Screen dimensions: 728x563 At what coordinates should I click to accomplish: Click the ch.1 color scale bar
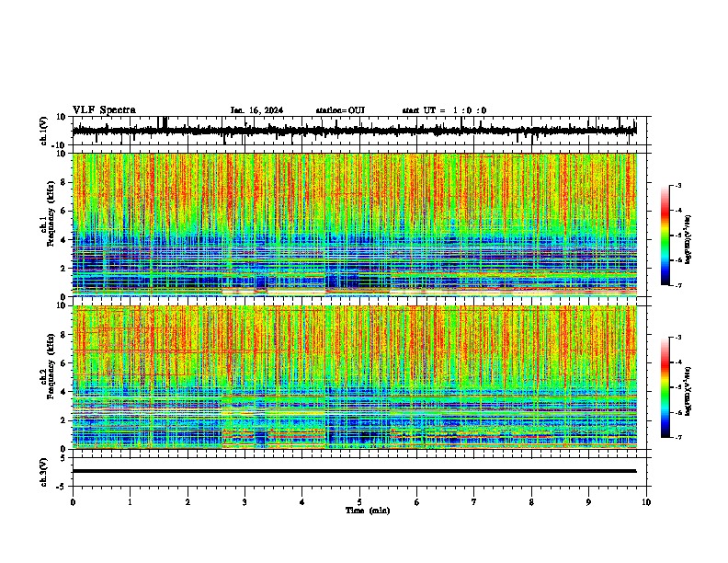665,236
